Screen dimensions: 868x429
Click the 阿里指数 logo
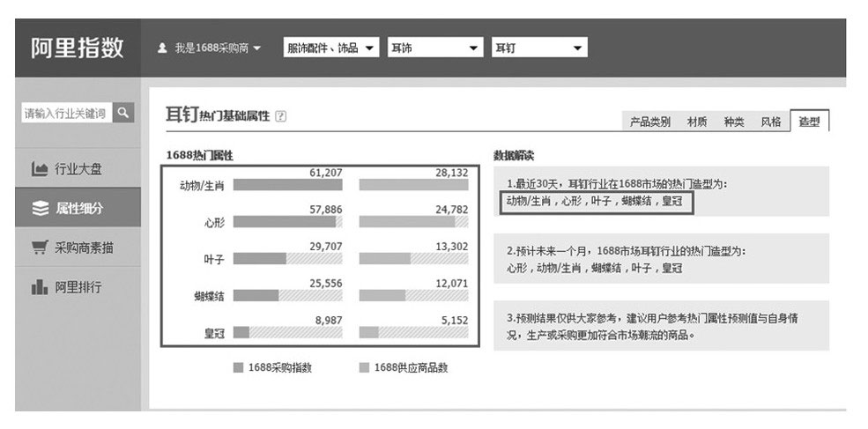tap(78, 48)
